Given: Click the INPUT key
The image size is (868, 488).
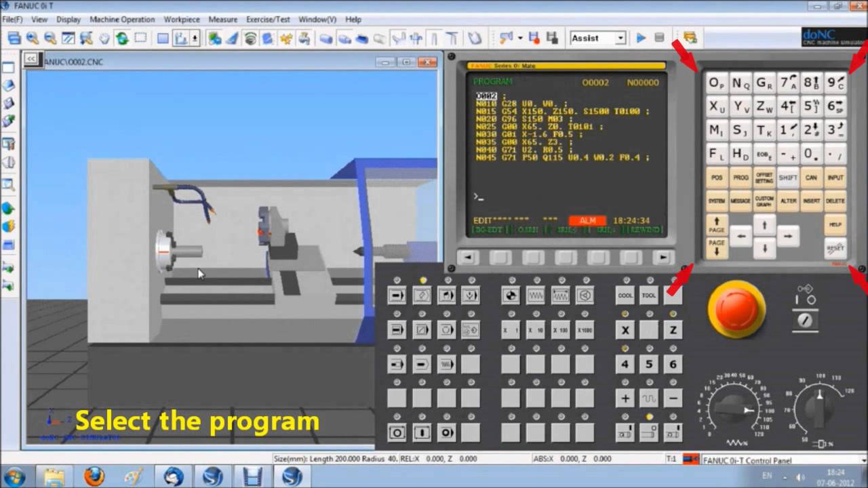Looking at the screenshot, I should pos(835,178).
